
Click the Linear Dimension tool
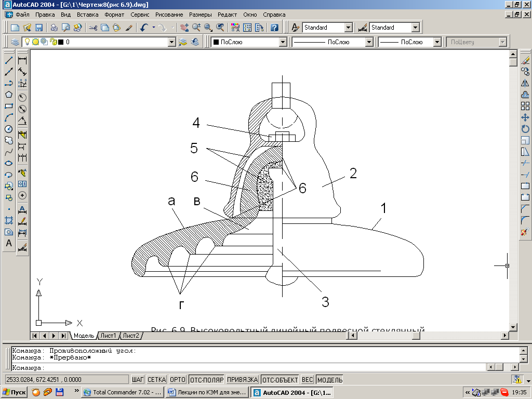point(22,60)
